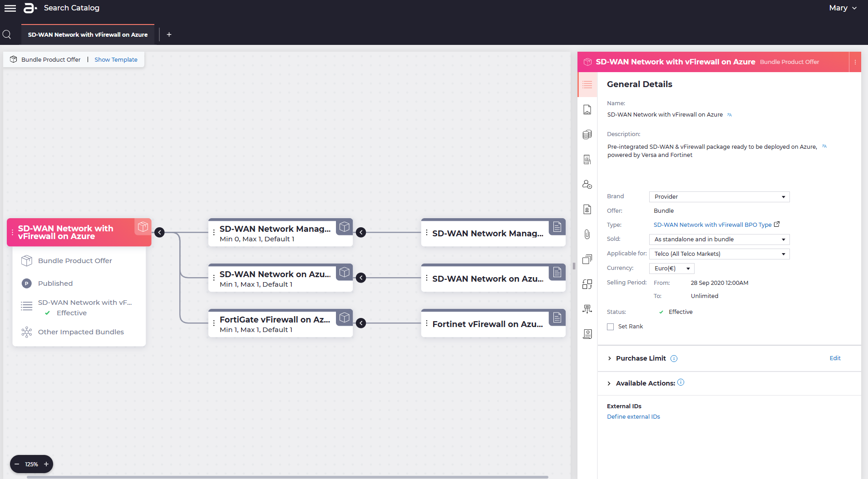Click the Show Template link
The image size is (868, 479).
[116, 59]
